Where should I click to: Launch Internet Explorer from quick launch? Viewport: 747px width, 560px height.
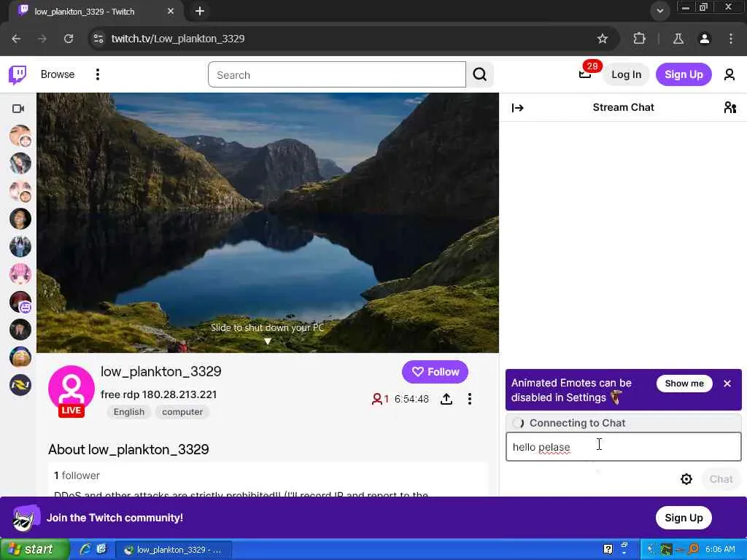pos(85,549)
